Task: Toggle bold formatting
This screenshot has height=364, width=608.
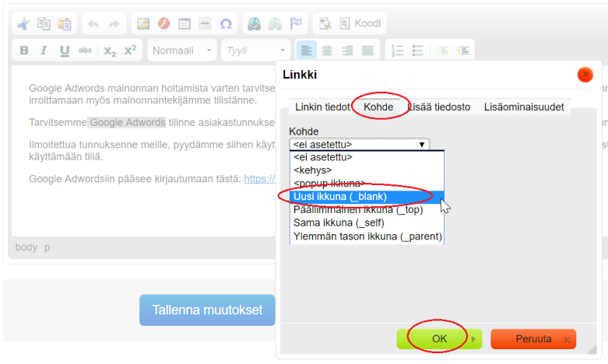Action: tap(24, 51)
